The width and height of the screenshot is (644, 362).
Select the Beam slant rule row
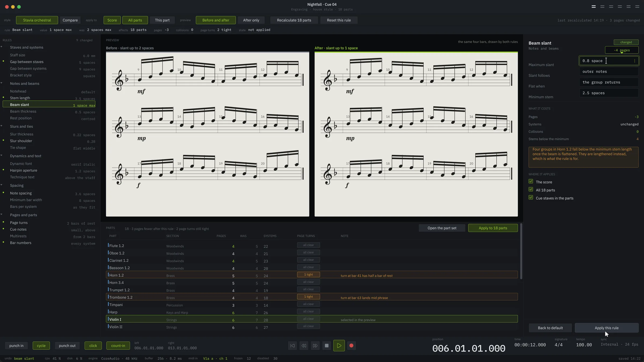click(x=49, y=105)
